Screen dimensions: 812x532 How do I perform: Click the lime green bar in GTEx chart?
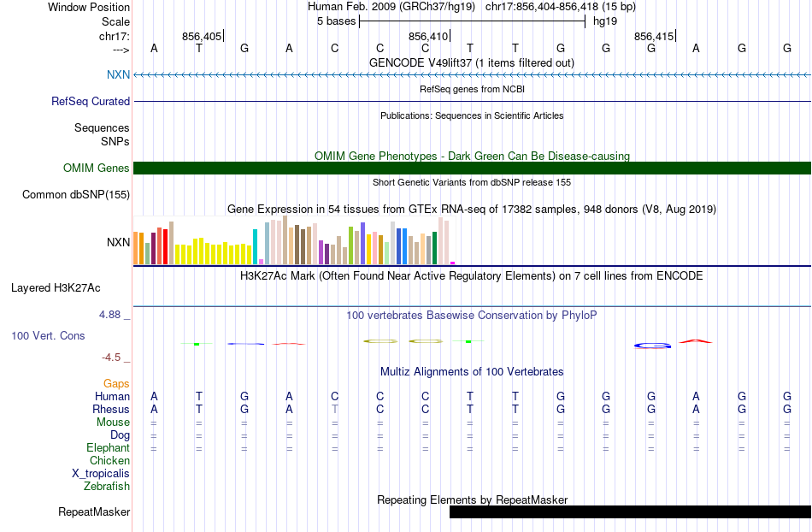point(350,245)
